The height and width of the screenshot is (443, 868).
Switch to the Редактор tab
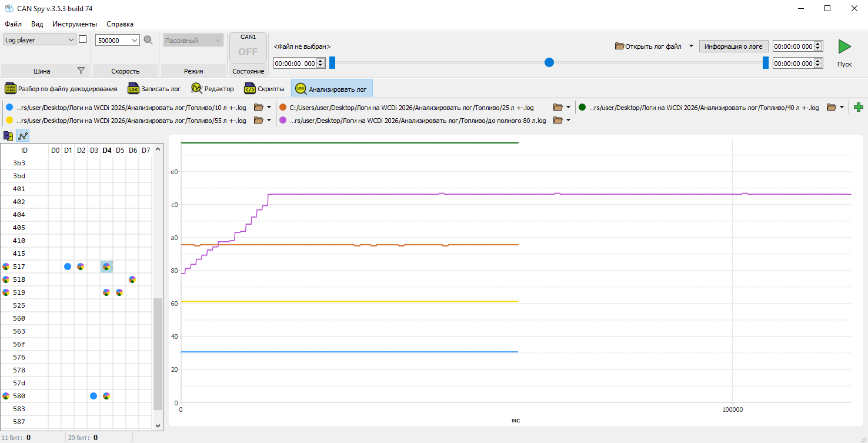pyautogui.click(x=212, y=89)
